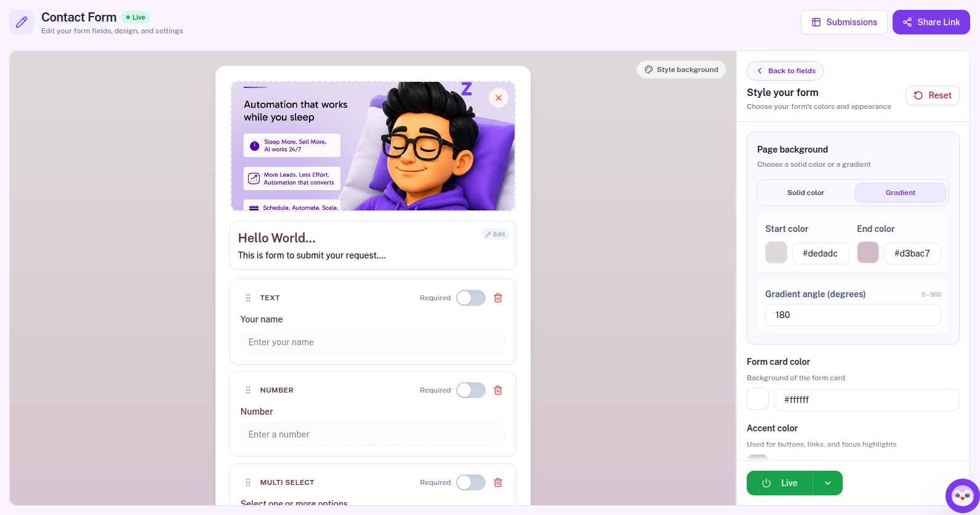This screenshot has width=980, height=515.
Task: Edit the Hello World header
Action: point(495,234)
